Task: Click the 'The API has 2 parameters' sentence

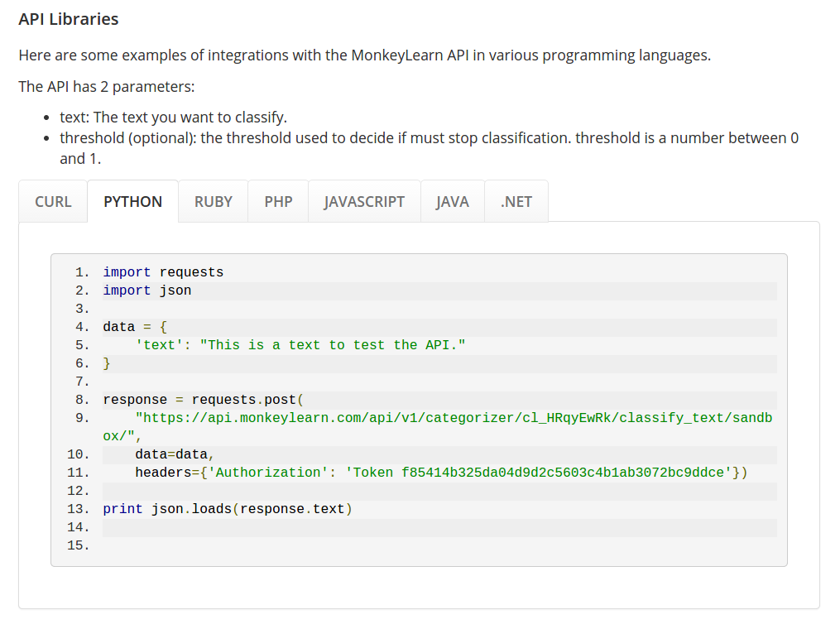Action: tap(107, 87)
